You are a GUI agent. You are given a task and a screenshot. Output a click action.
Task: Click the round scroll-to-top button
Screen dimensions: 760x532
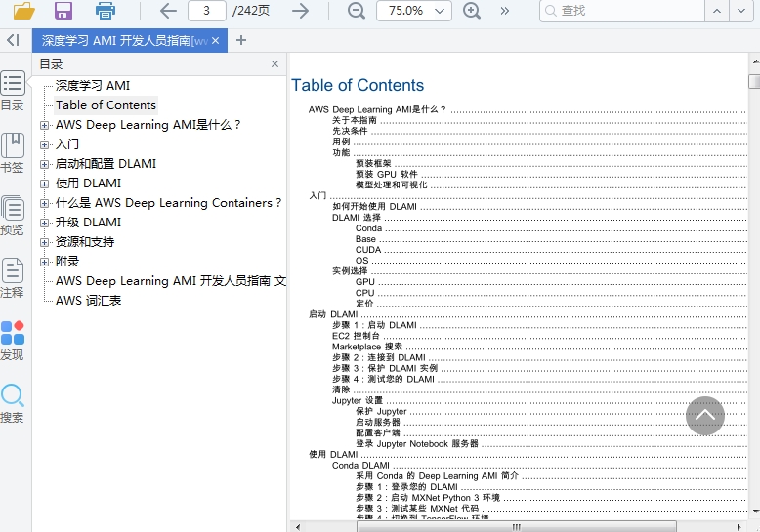point(704,415)
